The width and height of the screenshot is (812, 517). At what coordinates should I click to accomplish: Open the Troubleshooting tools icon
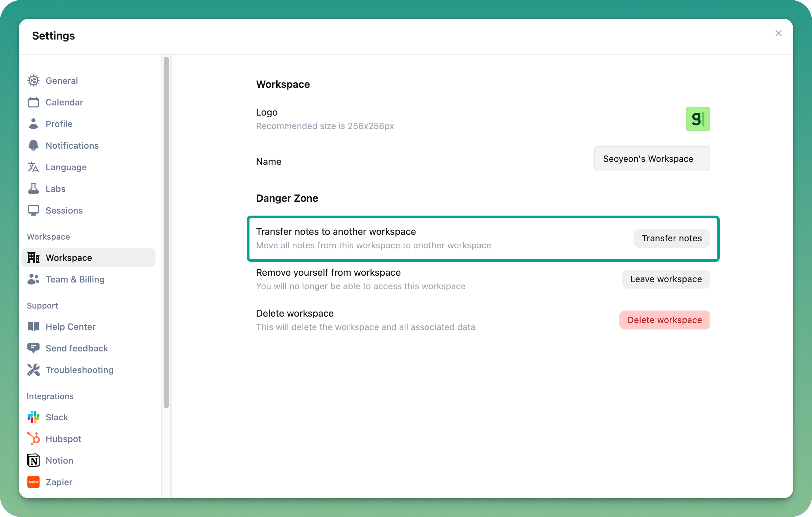pos(33,370)
